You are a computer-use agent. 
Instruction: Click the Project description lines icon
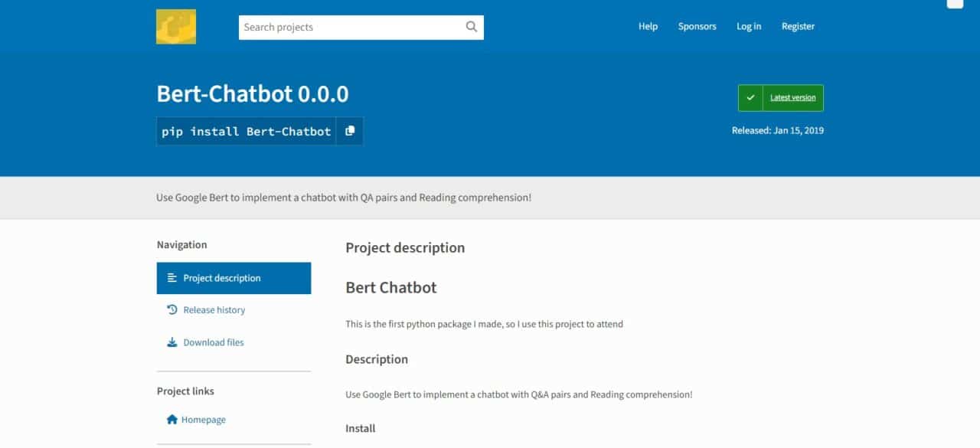click(x=171, y=278)
